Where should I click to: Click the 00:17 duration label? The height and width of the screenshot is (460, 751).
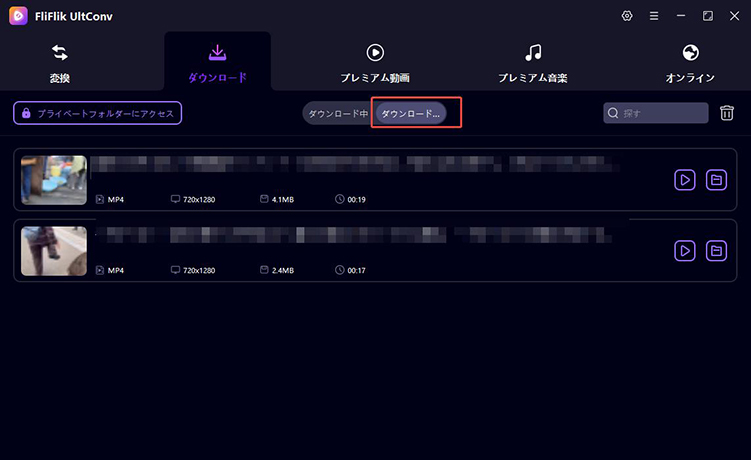(356, 270)
